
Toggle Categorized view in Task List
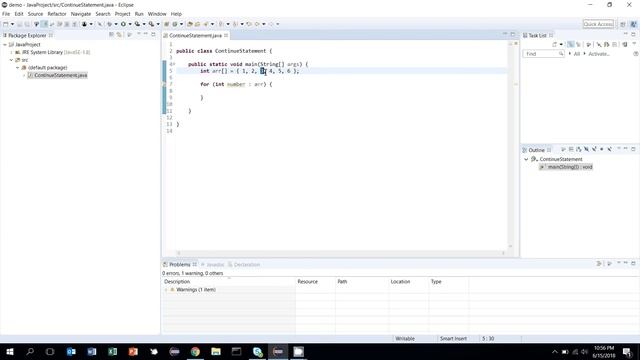tap(571, 44)
